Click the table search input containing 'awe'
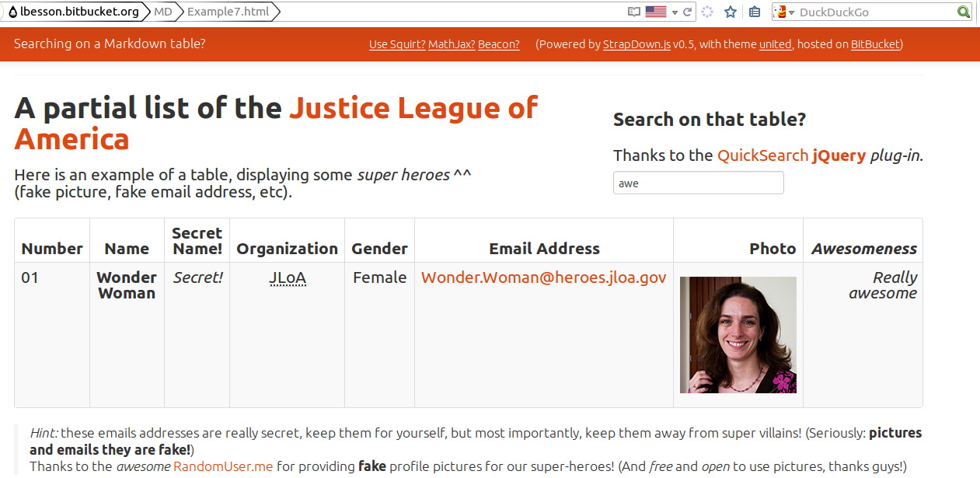Viewport: 980px width, 478px height. (697, 182)
